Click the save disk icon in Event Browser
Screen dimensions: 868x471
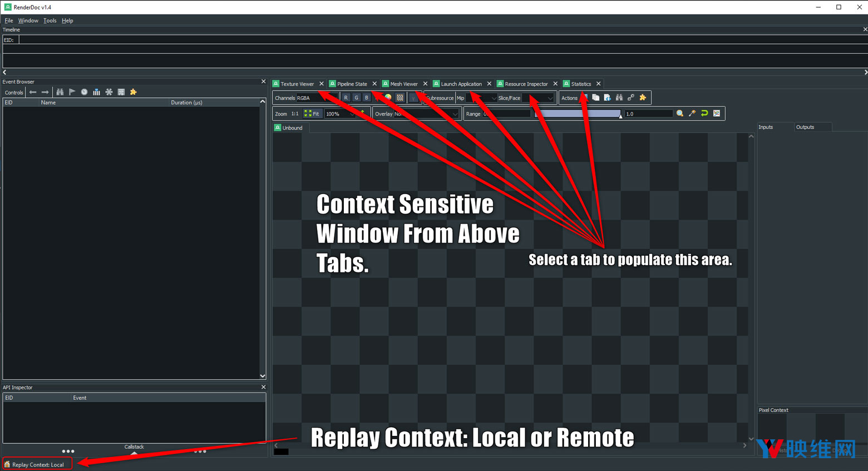[121, 92]
